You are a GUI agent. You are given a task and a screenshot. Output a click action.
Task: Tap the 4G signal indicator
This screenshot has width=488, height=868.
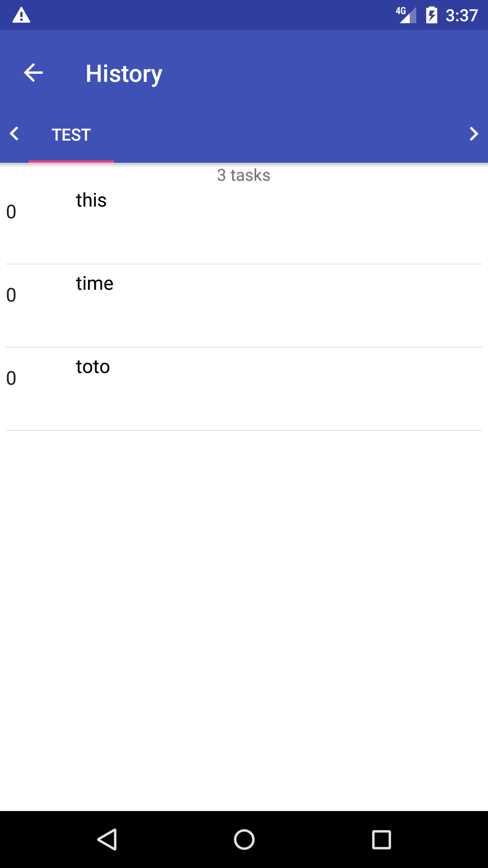pyautogui.click(x=406, y=15)
